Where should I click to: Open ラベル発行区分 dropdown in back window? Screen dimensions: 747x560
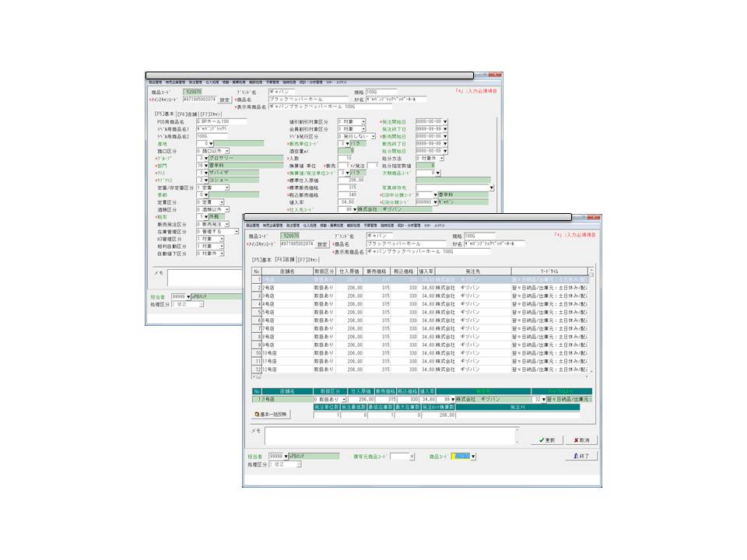373,136
